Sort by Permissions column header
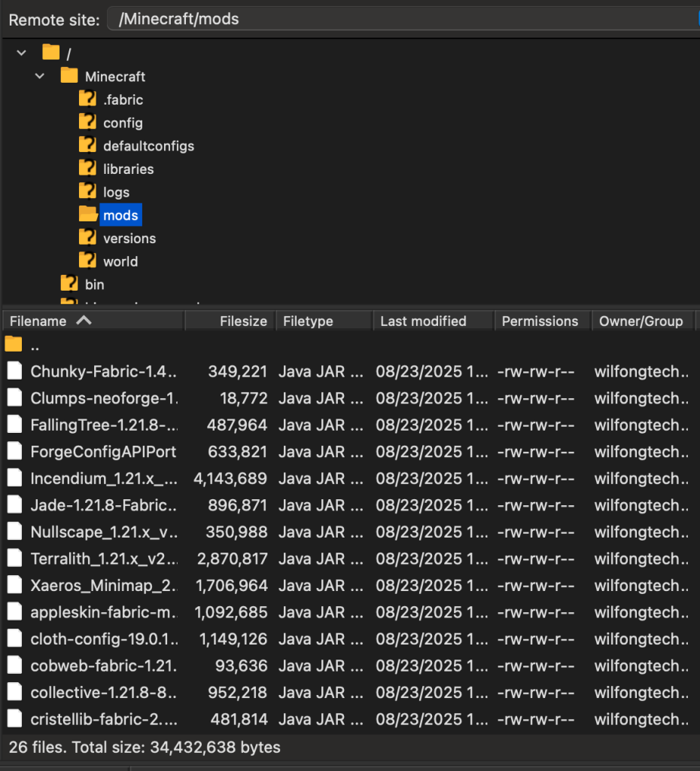The image size is (700, 771). coord(543,321)
